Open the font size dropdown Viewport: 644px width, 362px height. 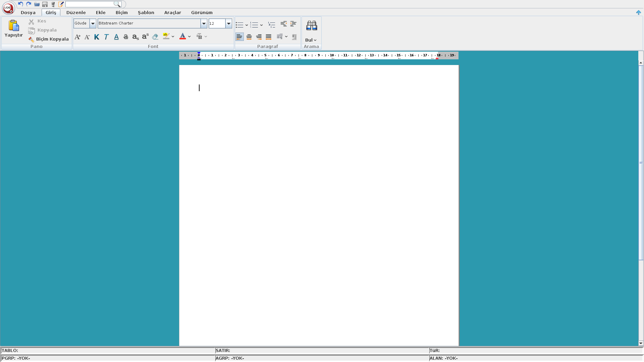click(229, 23)
